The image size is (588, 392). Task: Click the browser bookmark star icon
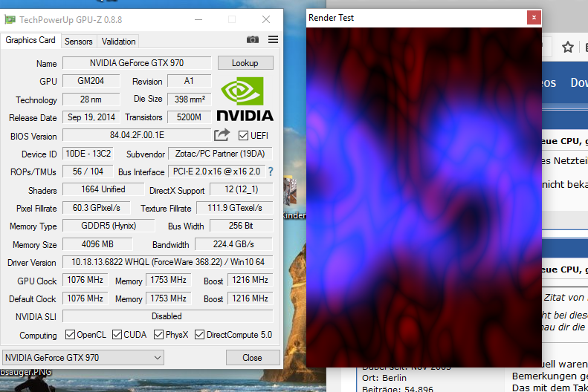[568, 48]
